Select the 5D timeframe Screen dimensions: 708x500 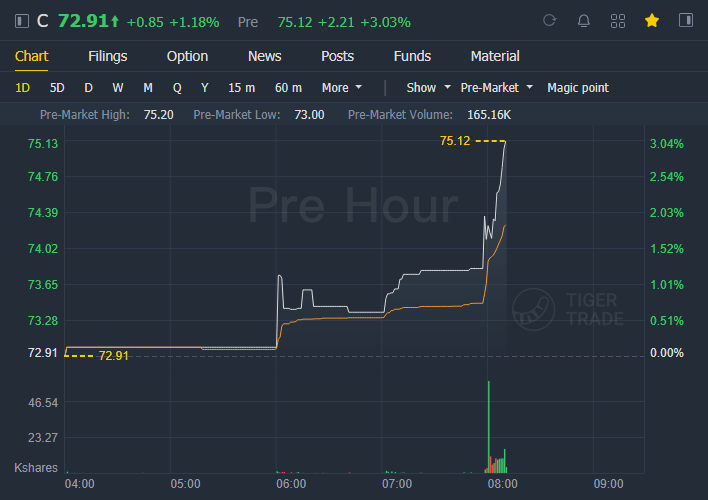click(x=57, y=88)
